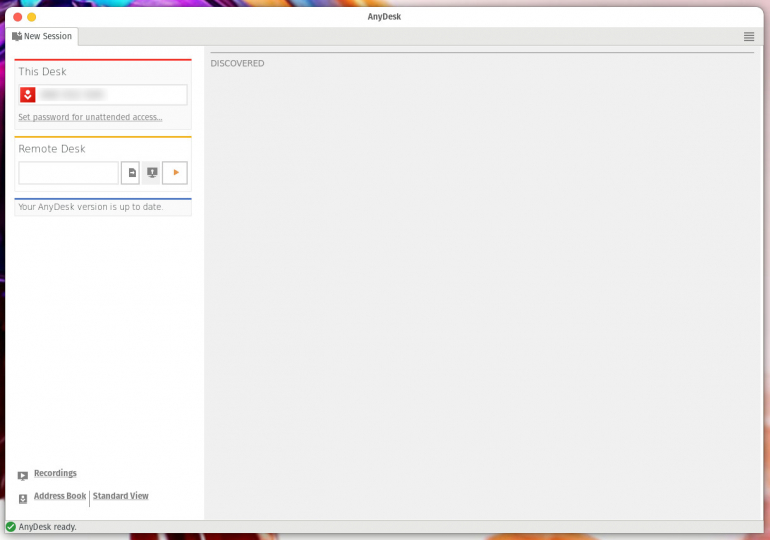
Task: Open the Recordings link
Action: point(55,473)
